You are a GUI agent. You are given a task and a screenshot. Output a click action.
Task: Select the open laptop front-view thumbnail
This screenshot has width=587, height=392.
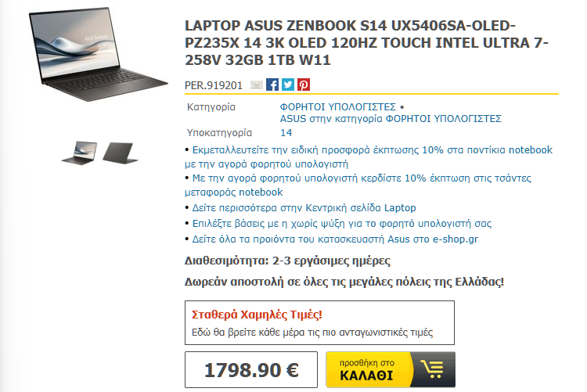click(80, 153)
